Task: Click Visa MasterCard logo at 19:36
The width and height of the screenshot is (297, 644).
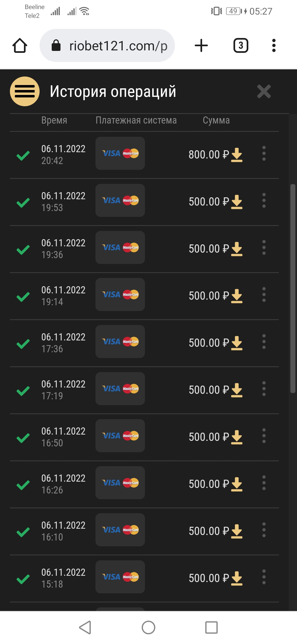Action: tap(120, 247)
